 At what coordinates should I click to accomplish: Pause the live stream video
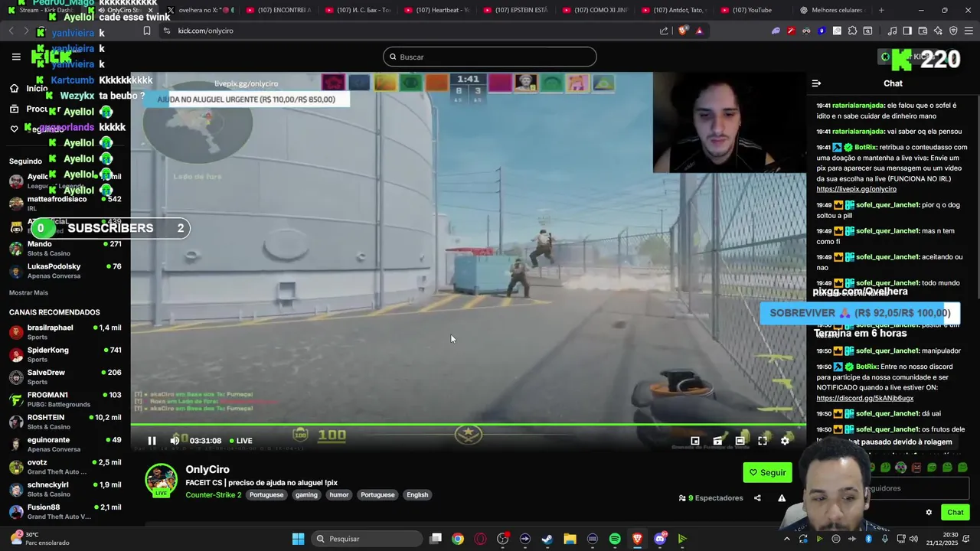tap(152, 441)
